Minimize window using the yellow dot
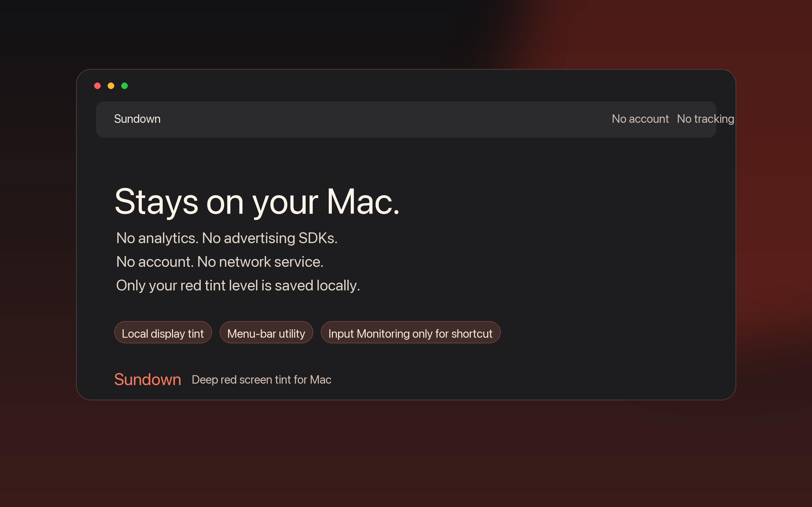812x507 pixels. coord(111,86)
